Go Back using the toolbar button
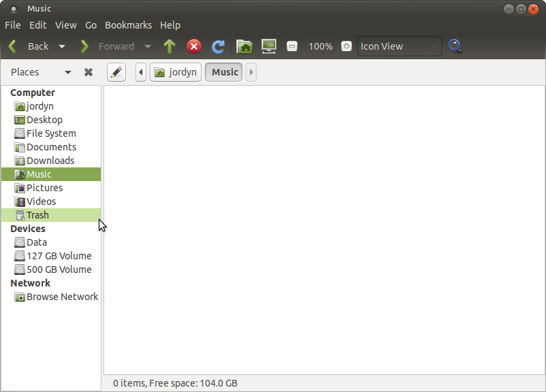 point(29,46)
